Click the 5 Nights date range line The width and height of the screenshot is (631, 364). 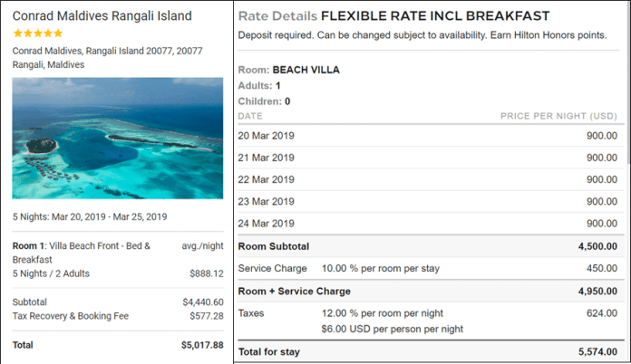90,217
